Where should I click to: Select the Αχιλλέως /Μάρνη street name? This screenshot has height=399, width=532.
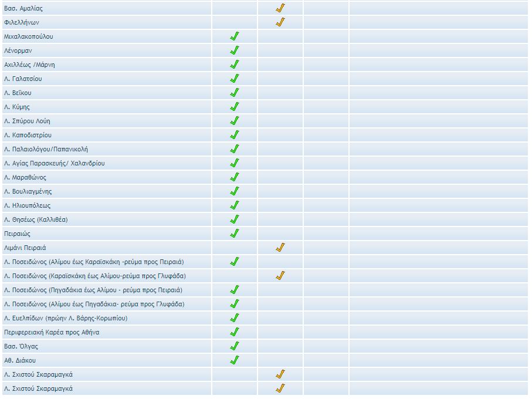point(29,65)
